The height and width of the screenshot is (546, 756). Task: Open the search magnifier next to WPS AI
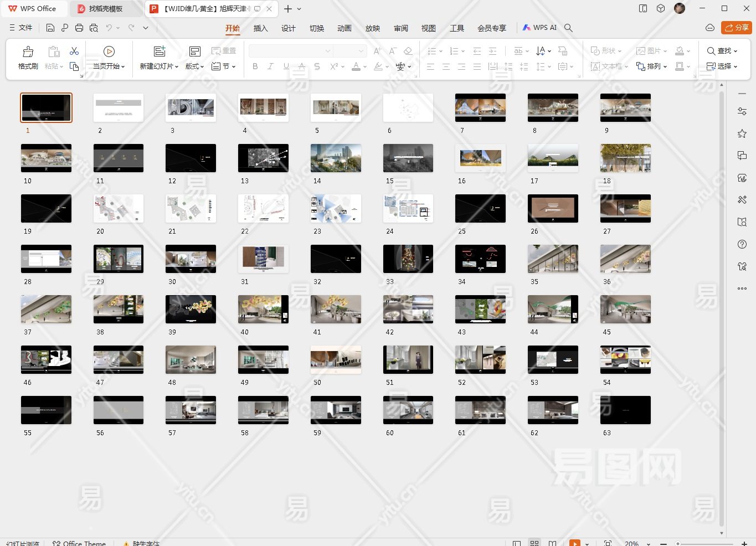click(x=568, y=28)
